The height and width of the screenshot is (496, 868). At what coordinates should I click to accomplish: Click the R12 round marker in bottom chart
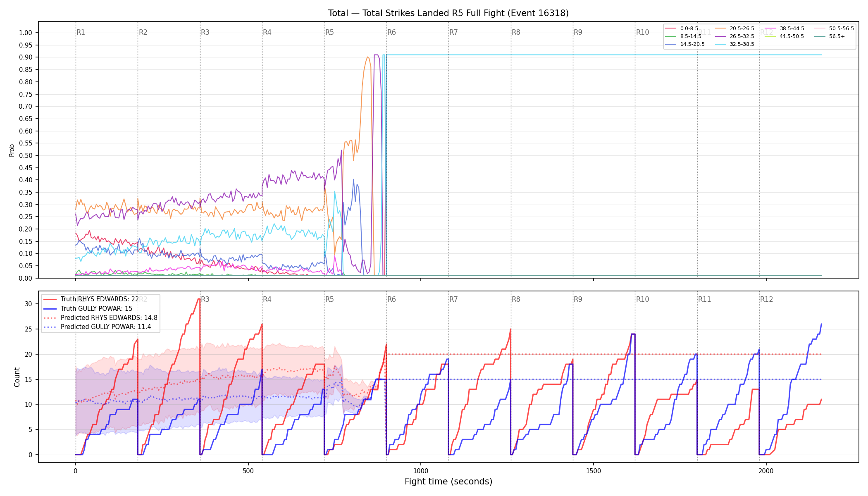pos(766,299)
